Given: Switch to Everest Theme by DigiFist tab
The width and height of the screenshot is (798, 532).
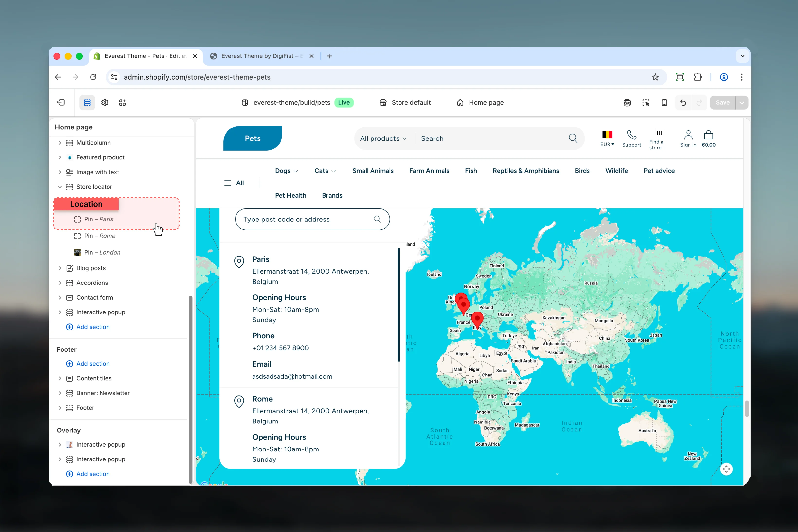Looking at the screenshot, I should point(263,56).
